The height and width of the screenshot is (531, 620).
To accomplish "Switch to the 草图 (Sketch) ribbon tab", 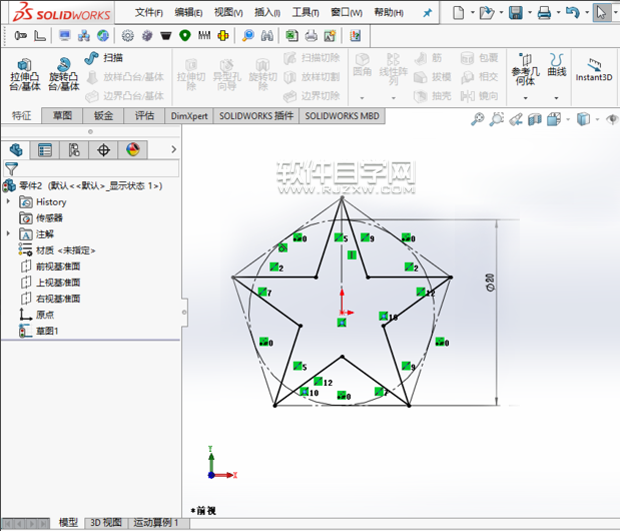I will click(x=62, y=116).
